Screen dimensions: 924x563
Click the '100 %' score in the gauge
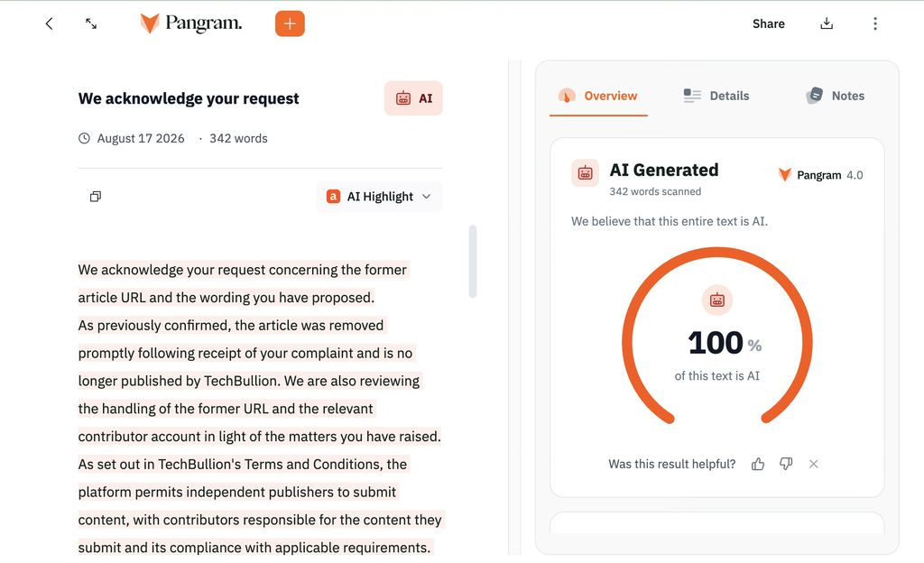click(x=725, y=343)
